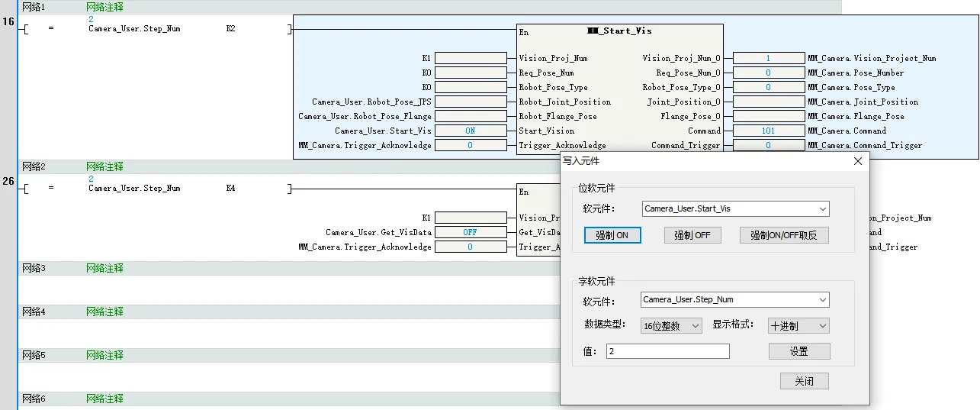This screenshot has width=980, height=410.
Task: Select the MM_Start_Vis function block title
Action: coord(619,31)
